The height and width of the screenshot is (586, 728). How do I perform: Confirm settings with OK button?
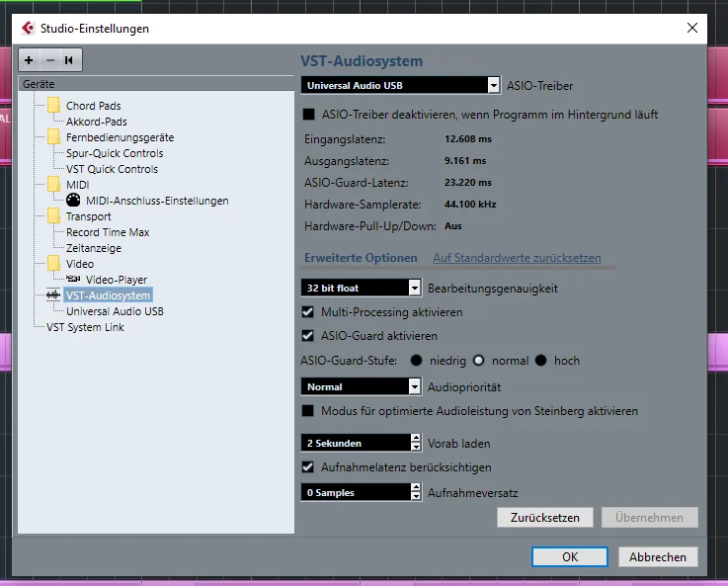570,556
